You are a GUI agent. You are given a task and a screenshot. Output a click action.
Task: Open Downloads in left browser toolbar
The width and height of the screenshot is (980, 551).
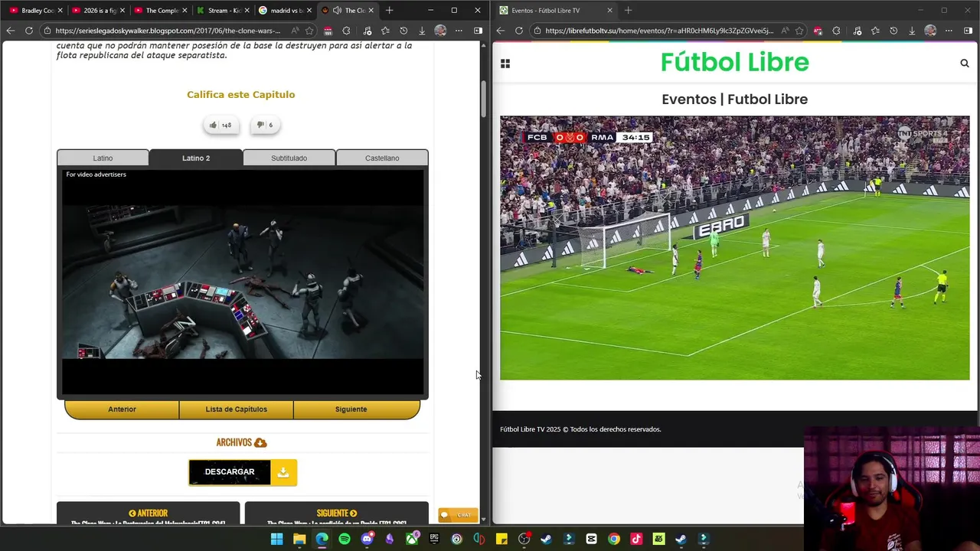point(422,31)
